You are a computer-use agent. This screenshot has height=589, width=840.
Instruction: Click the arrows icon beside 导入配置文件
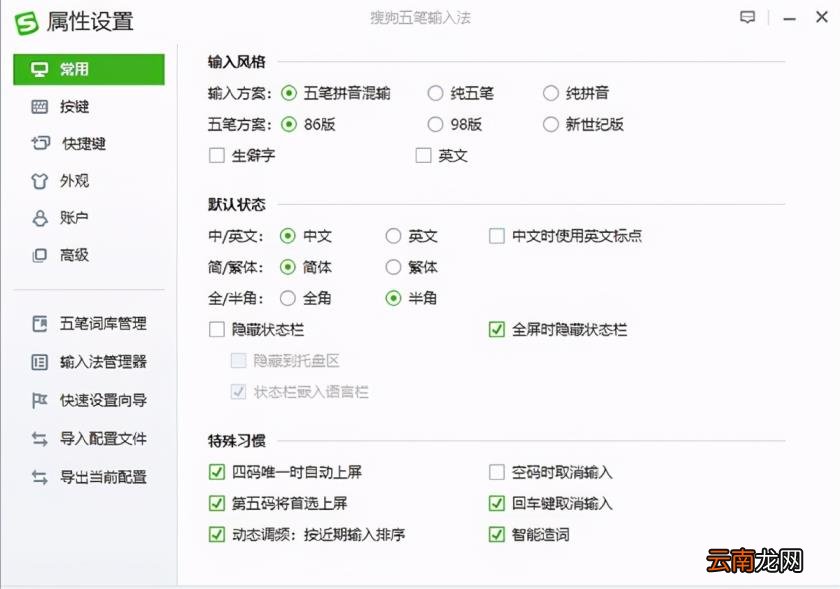(x=40, y=439)
